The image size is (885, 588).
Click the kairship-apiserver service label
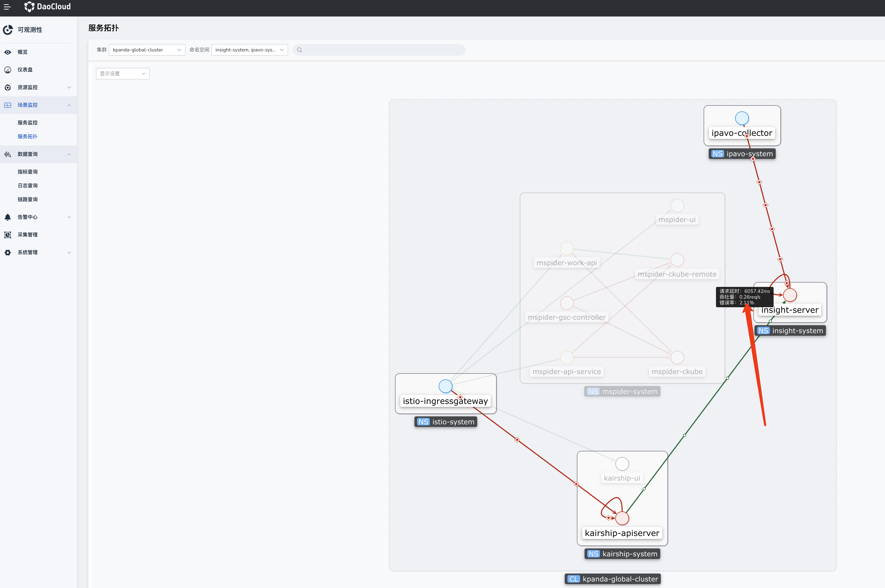(x=622, y=533)
